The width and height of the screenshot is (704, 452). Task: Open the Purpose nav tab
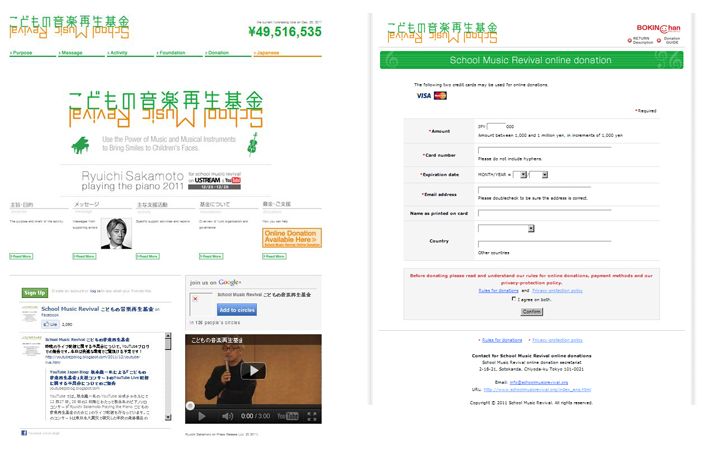tap(33, 53)
